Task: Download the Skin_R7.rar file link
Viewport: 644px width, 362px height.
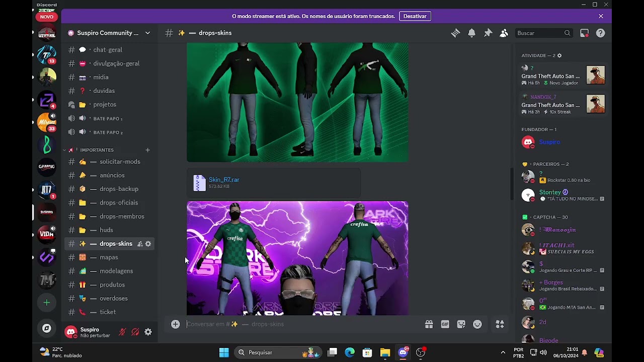Action: (x=224, y=179)
